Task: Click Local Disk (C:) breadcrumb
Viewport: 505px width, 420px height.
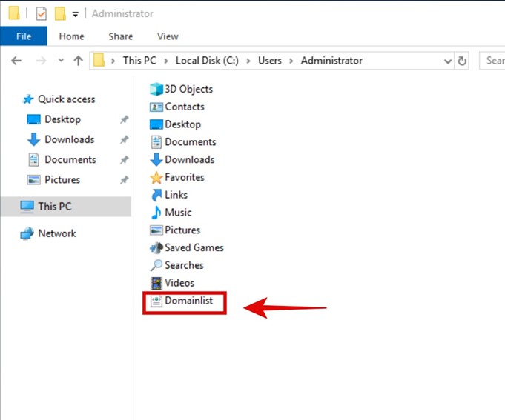Action: point(207,61)
